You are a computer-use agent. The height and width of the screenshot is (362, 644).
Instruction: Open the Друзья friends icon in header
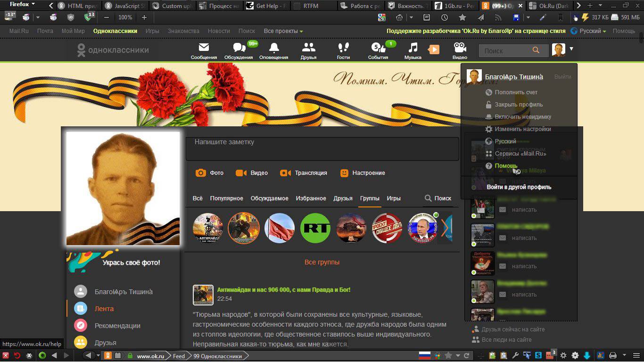tap(308, 48)
